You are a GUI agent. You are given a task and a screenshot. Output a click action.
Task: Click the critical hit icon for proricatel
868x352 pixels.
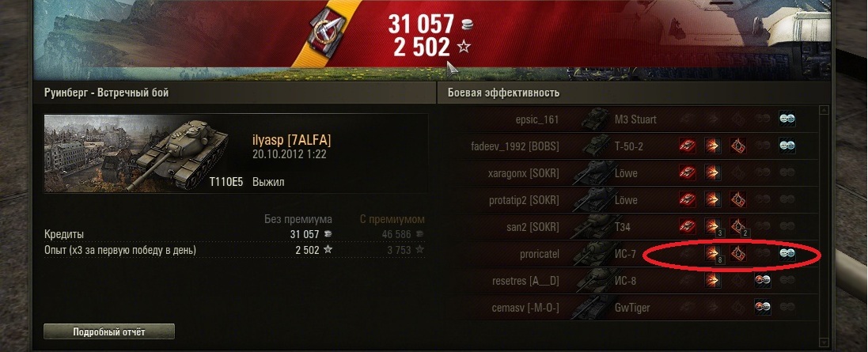(x=737, y=253)
